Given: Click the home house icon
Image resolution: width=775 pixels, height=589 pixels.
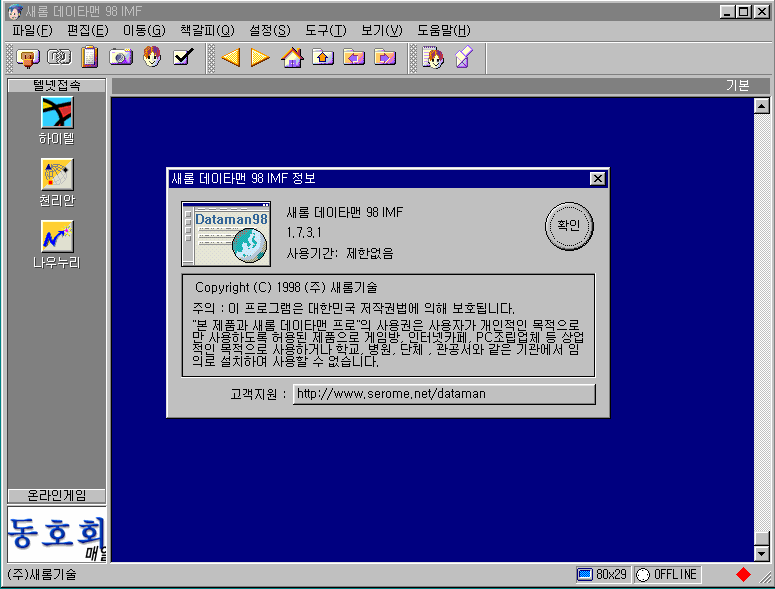Looking at the screenshot, I should 292,57.
